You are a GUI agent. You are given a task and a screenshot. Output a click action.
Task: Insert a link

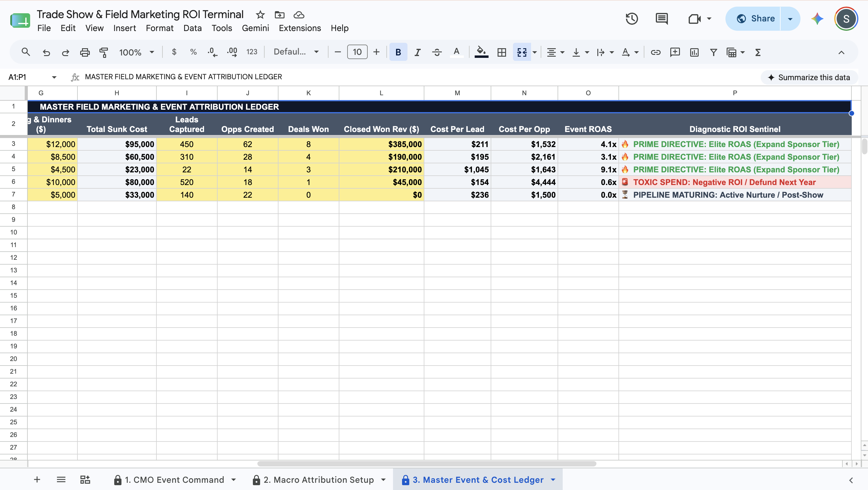click(656, 52)
